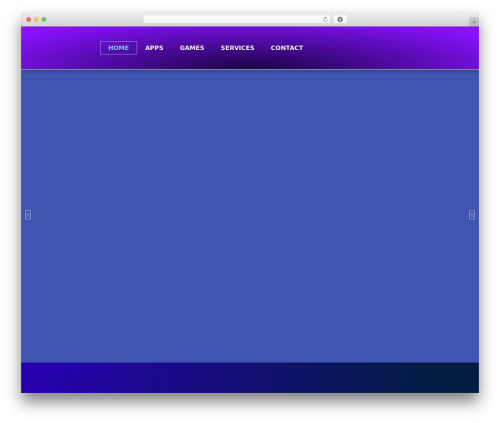This screenshot has width=500, height=423.
Task: Advance to next slide with right arrow
Action: [x=472, y=215]
